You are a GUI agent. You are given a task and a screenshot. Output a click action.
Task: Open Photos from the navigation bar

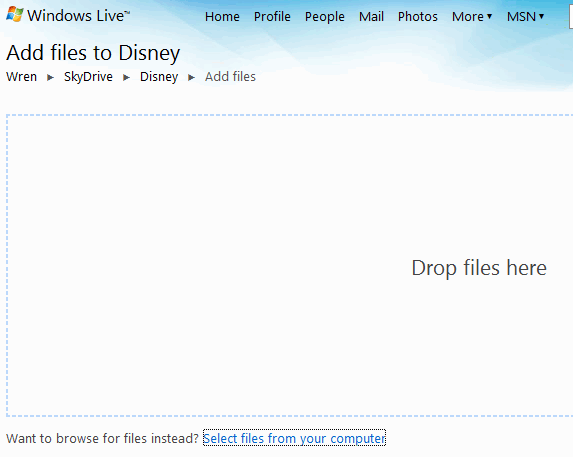coord(418,16)
